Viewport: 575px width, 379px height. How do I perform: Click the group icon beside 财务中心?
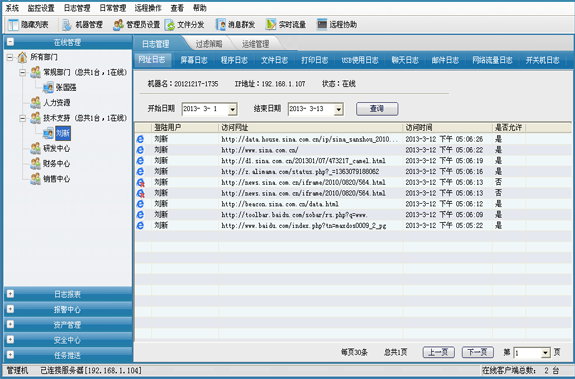tap(36, 163)
